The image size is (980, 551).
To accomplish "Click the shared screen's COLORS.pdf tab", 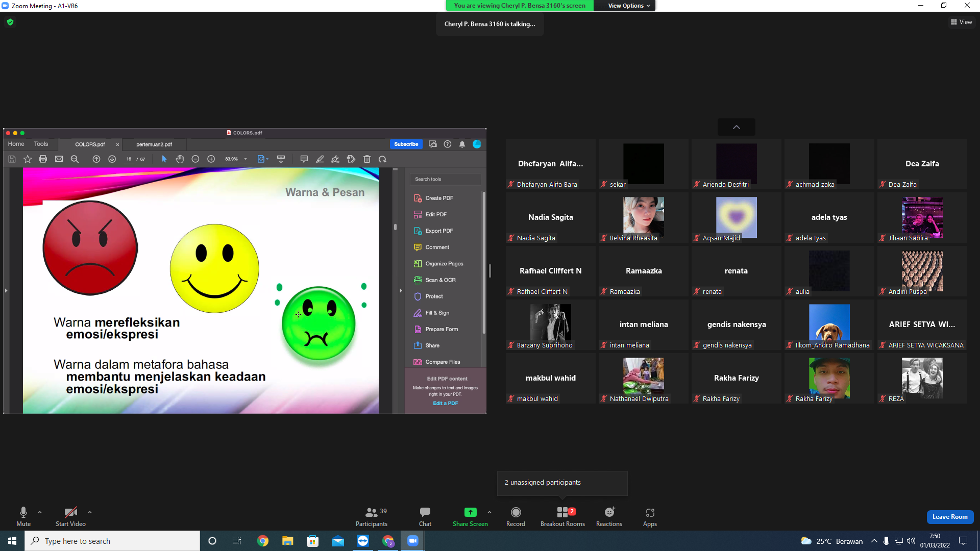I will point(90,144).
